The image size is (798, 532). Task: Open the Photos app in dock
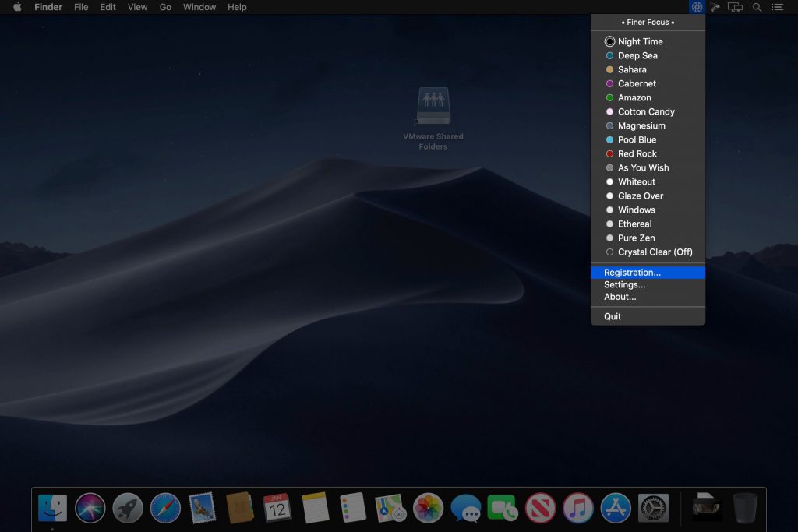428,508
